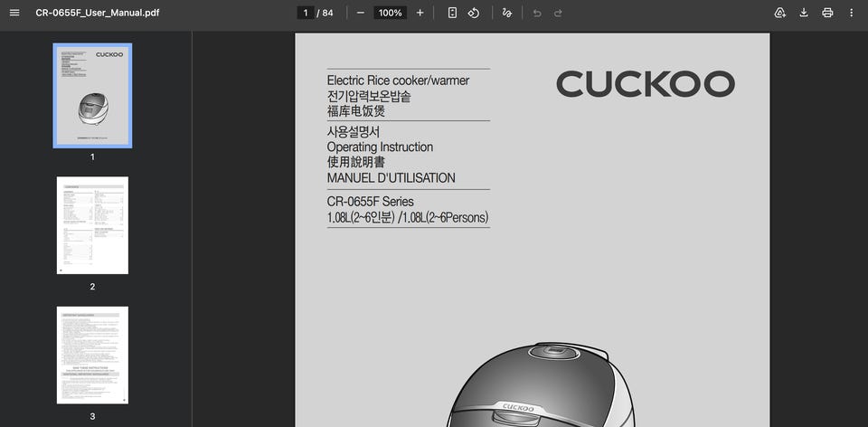Click the 100% zoom level field
Image resolution: width=868 pixels, height=427 pixels.
click(x=391, y=13)
